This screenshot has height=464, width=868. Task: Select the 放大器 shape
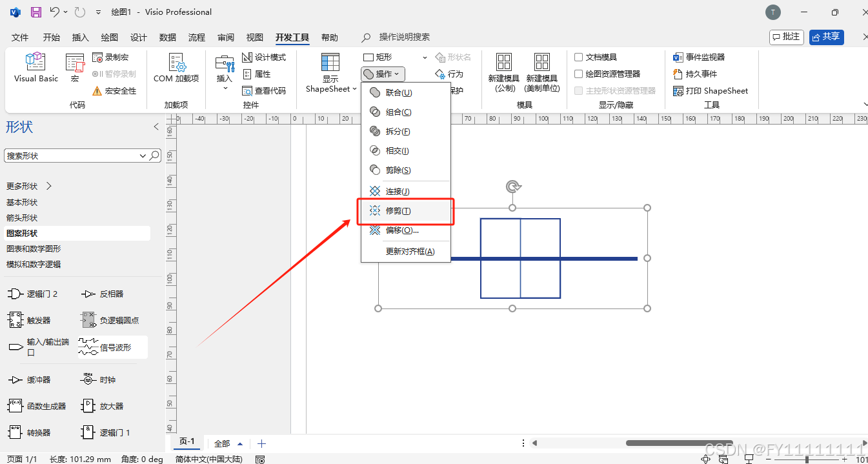(103, 407)
